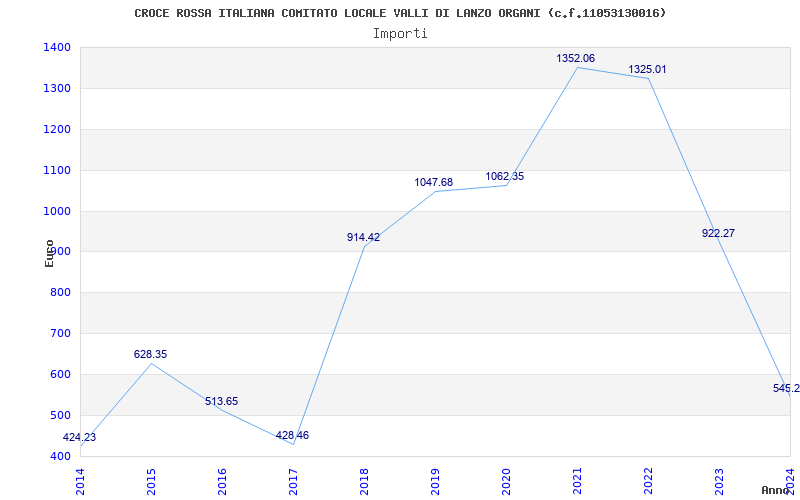800x500 pixels.
Task: Select the 424.23 data label
Action: [79, 437]
